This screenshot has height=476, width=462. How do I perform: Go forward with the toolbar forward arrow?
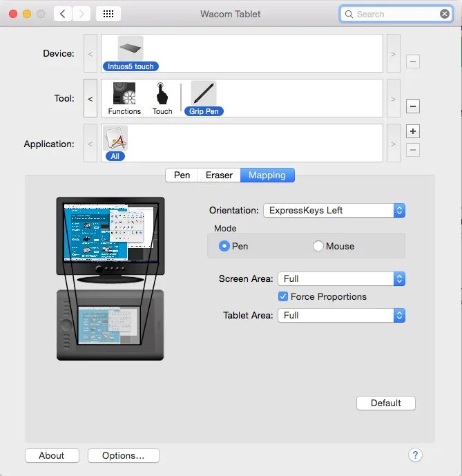pos(81,14)
